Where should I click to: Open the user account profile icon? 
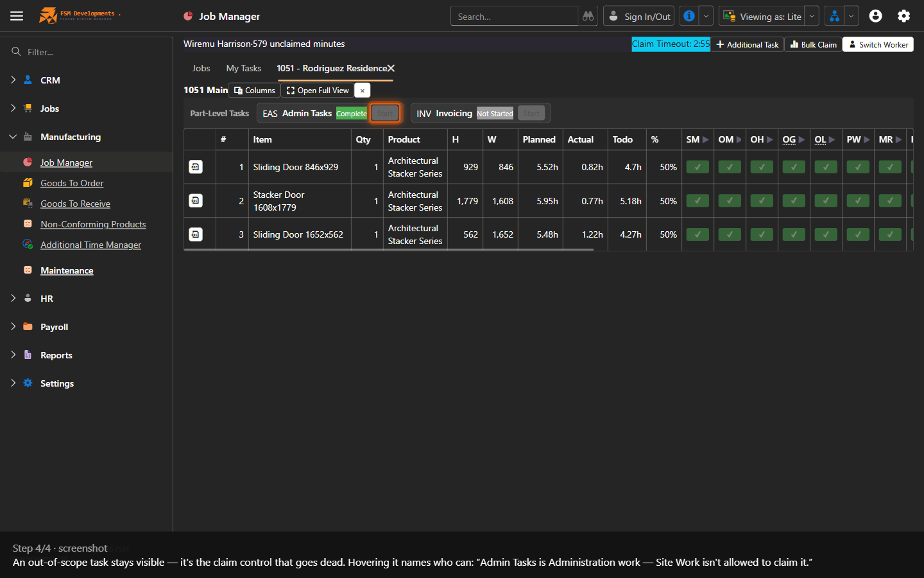coord(875,16)
